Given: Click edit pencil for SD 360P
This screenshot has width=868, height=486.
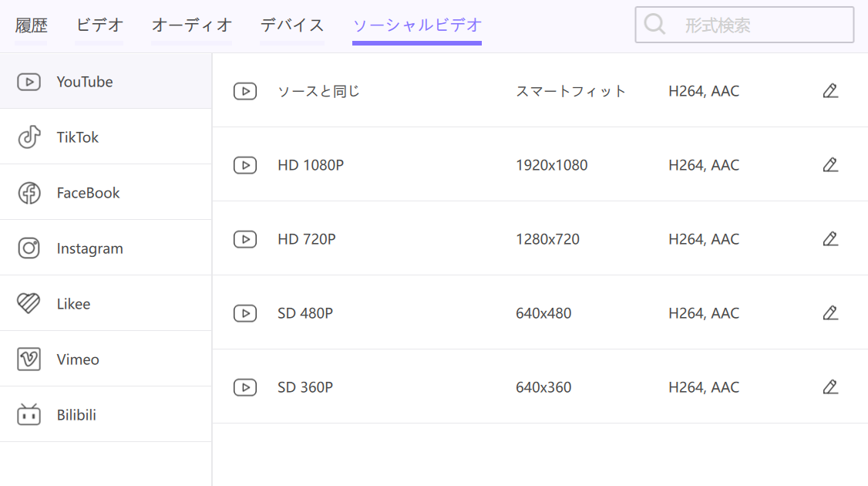Looking at the screenshot, I should click(x=829, y=387).
